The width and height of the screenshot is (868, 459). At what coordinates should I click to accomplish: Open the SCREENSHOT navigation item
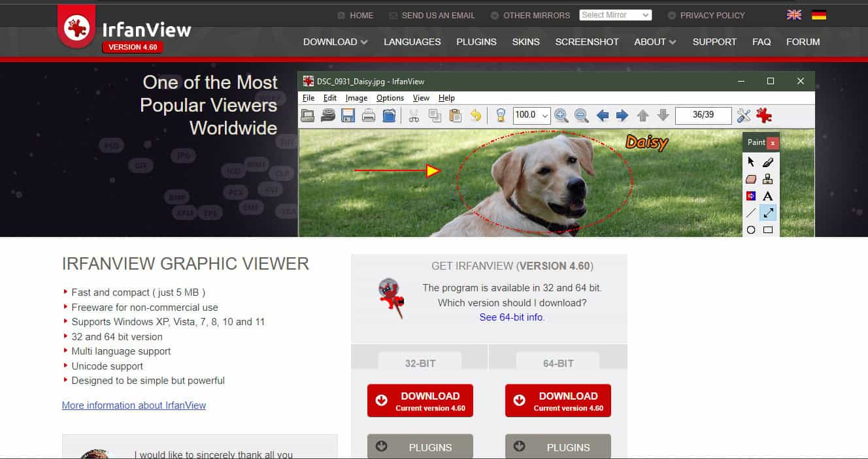587,42
